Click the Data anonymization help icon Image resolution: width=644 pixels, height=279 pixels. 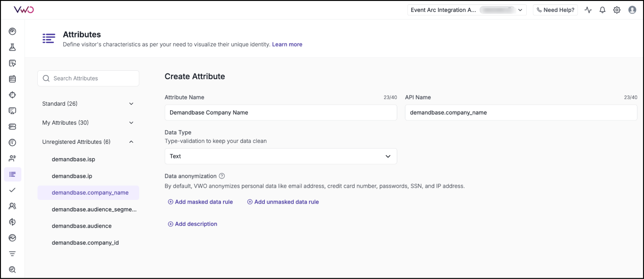pyautogui.click(x=222, y=176)
